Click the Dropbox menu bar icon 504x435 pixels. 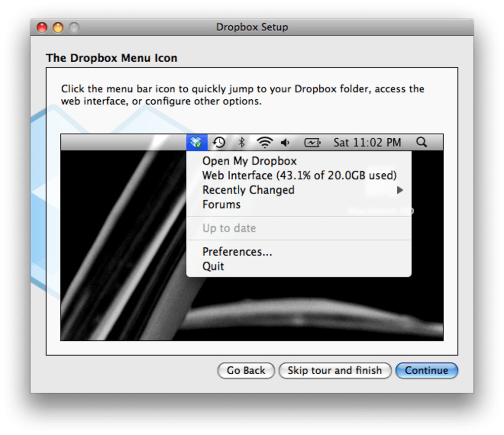click(x=196, y=142)
